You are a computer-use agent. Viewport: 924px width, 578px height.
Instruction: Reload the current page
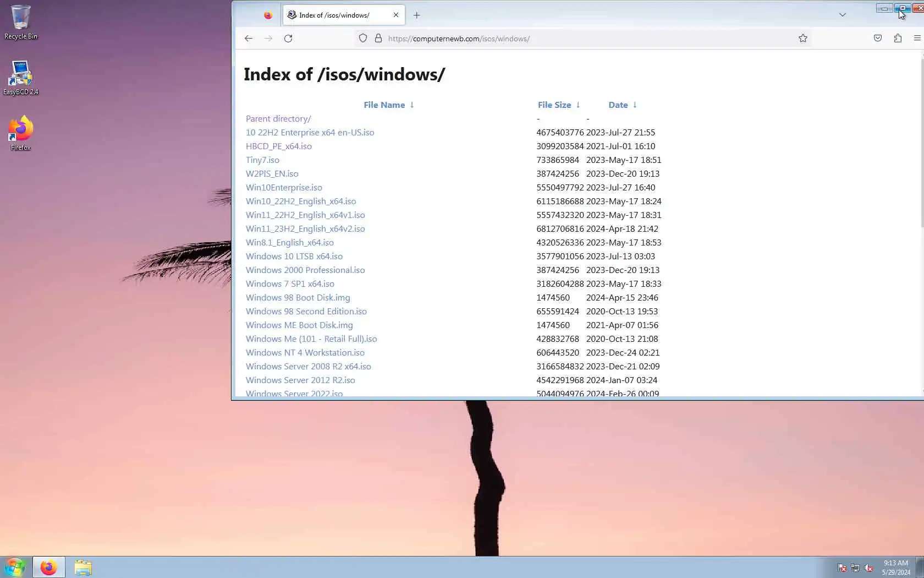[288, 39]
